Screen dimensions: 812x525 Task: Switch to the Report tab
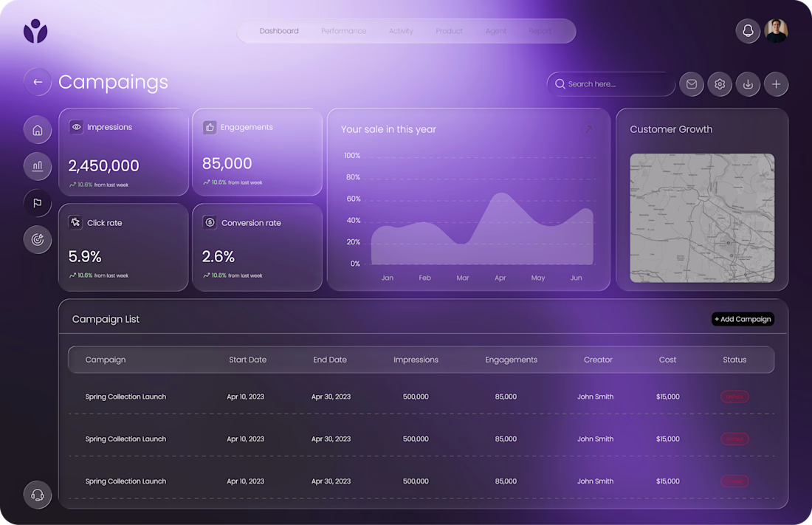[x=540, y=31]
